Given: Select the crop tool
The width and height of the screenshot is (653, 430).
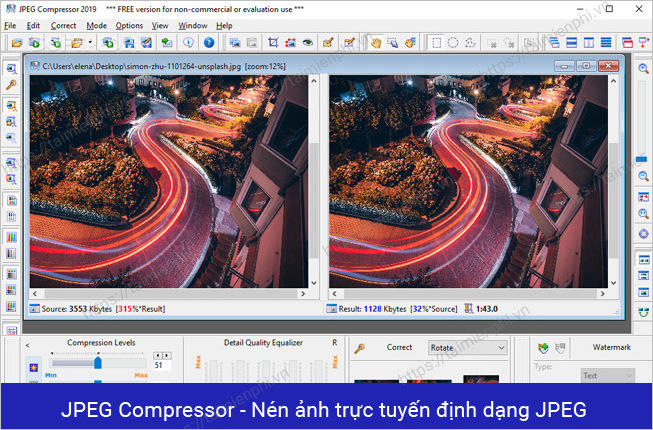Looking at the screenshot, I should pos(273,42).
